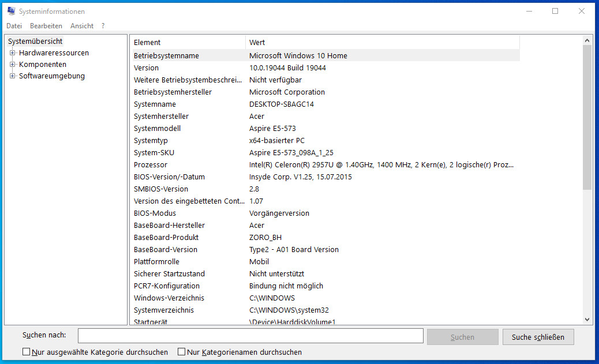Click the Systeminformationen title bar icon
Viewport: 599px width, 364px height.
click(x=12, y=11)
